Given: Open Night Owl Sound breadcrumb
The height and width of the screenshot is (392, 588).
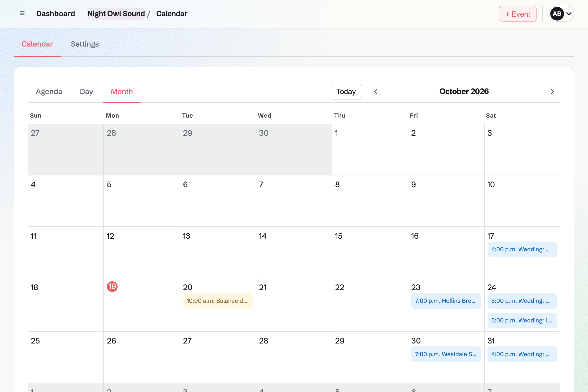Looking at the screenshot, I should [x=116, y=13].
